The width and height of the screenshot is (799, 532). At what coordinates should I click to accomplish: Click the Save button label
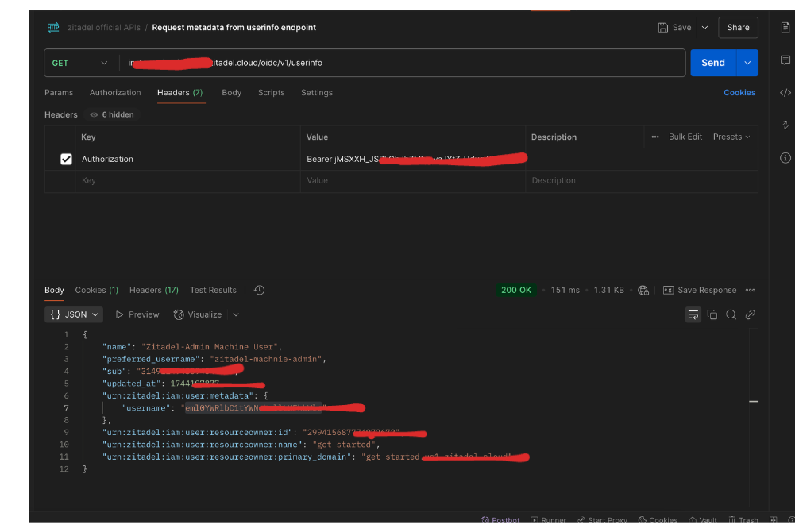(681, 28)
